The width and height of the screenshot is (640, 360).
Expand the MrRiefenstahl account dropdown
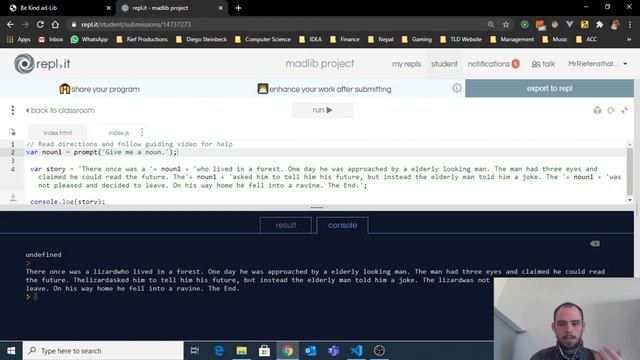(598, 64)
